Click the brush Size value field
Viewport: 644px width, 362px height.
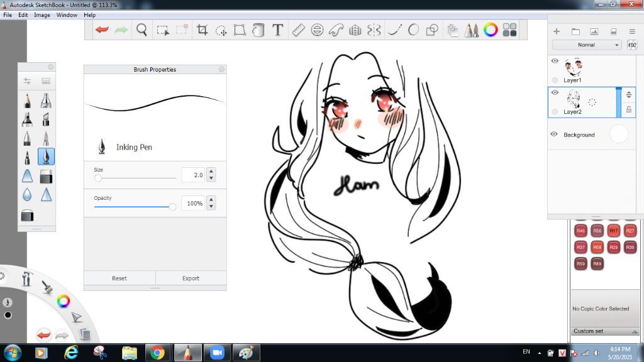click(x=193, y=175)
